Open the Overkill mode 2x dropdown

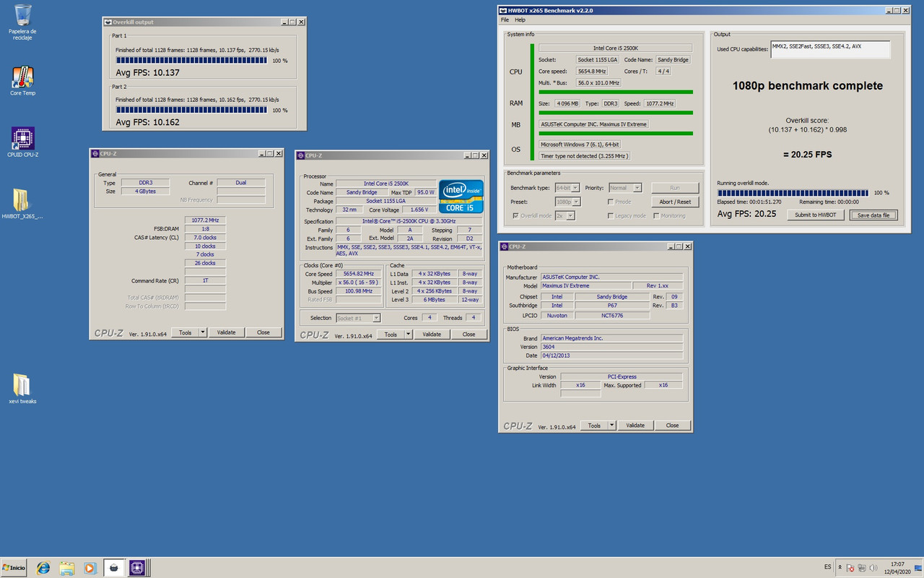pyautogui.click(x=565, y=215)
